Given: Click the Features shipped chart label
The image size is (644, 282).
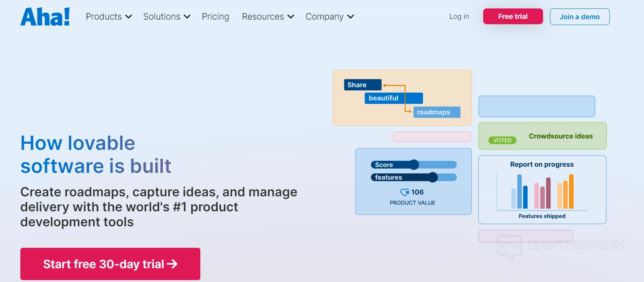Looking at the screenshot, I should pyautogui.click(x=542, y=216).
